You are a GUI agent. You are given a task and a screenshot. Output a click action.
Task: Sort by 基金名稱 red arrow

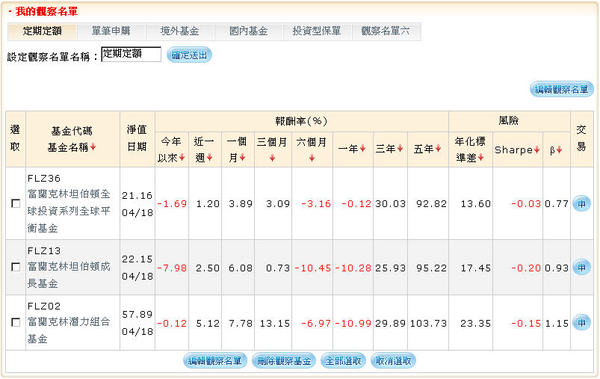[93, 147]
